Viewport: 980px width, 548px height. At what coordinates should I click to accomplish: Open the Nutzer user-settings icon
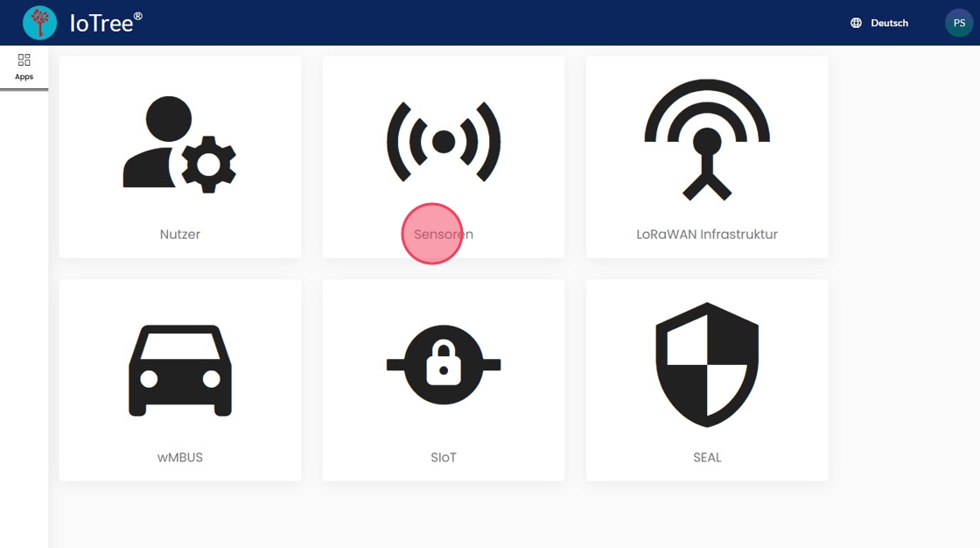[x=180, y=144]
